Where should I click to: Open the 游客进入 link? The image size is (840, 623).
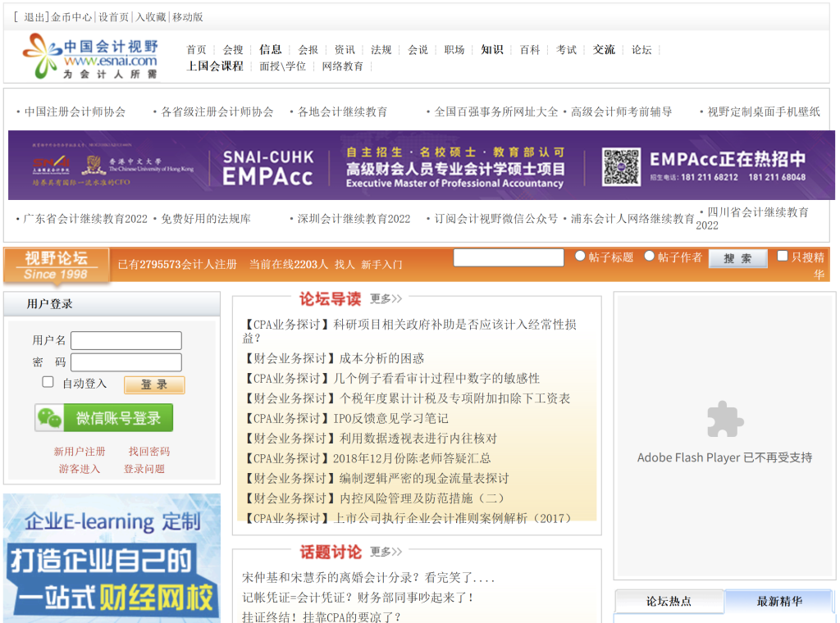80,469
